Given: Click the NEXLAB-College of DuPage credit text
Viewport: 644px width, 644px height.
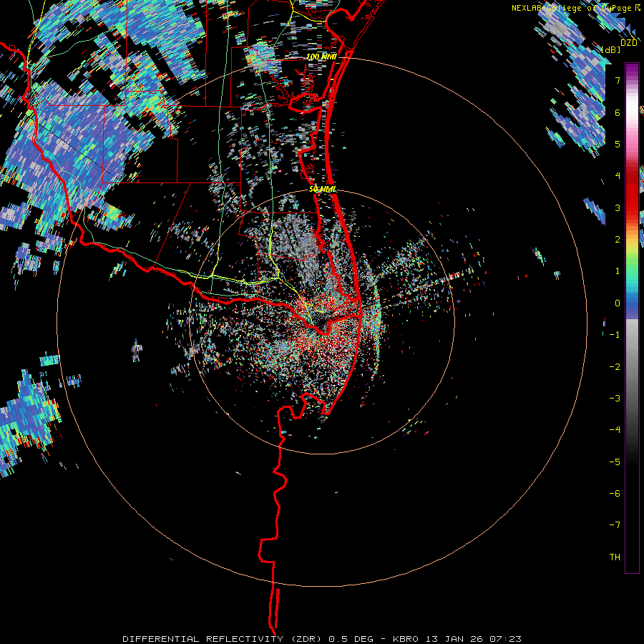Looking at the screenshot, I should click(572, 8).
